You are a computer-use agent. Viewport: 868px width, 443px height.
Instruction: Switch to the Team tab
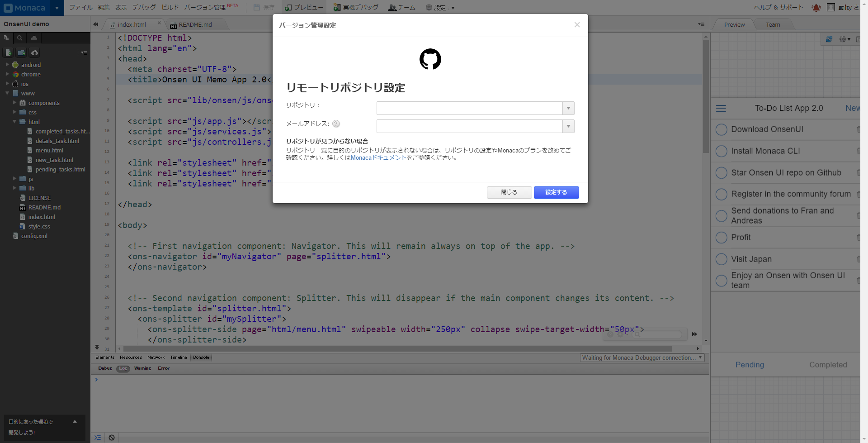click(x=773, y=25)
